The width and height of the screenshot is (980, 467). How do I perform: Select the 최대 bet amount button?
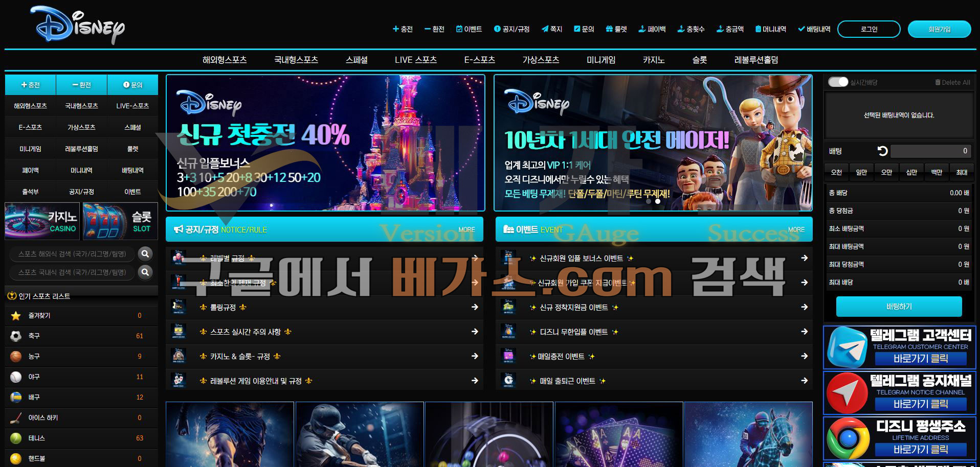coord(962,172)
